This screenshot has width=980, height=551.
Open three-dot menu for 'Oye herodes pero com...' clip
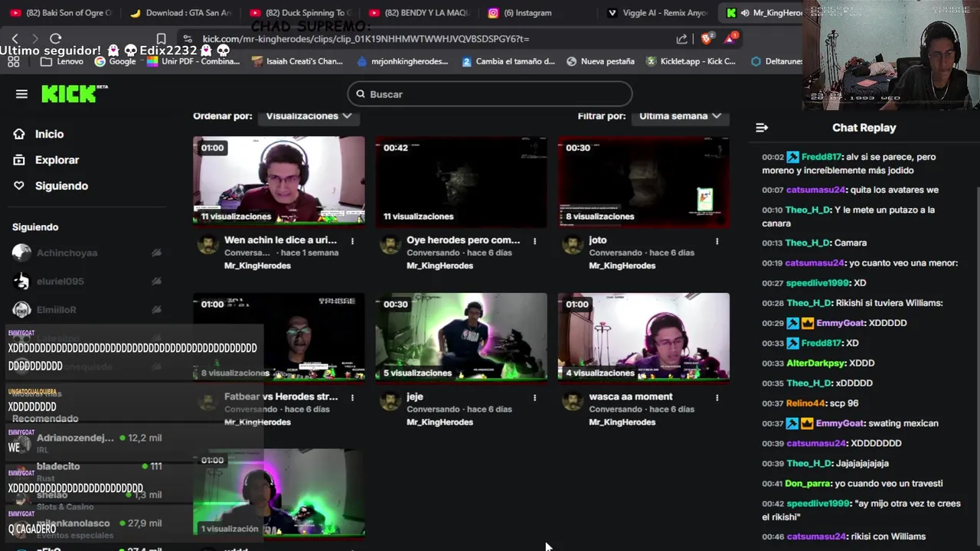[534, 241]
